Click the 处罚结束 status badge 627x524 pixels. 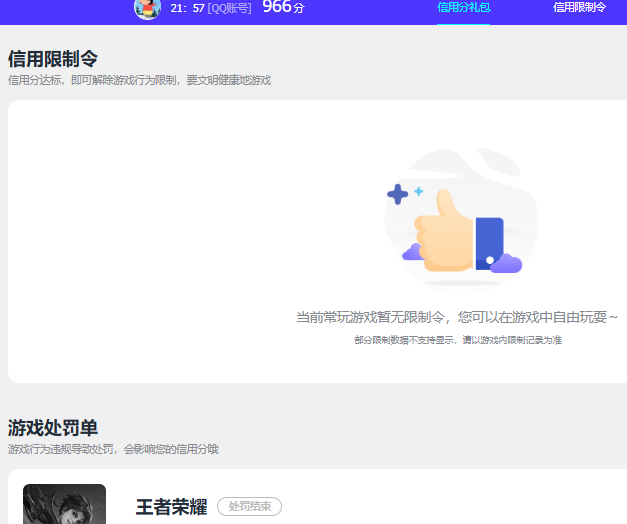[x=250, y=507]
